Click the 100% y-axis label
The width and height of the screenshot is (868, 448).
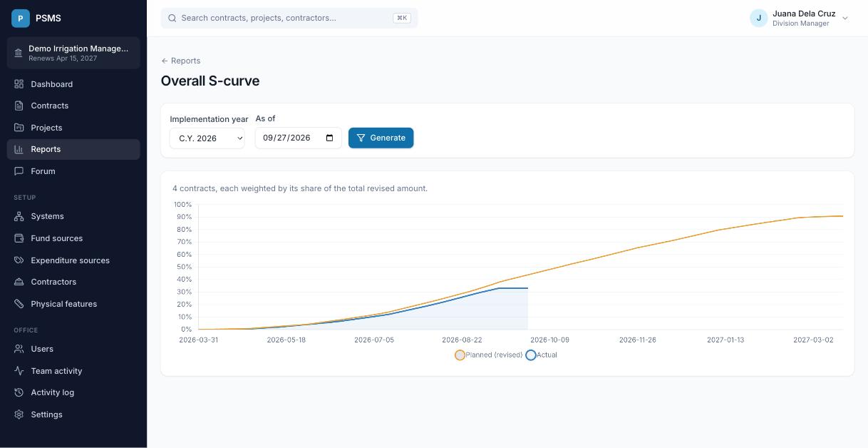click(x=182, y=205)
